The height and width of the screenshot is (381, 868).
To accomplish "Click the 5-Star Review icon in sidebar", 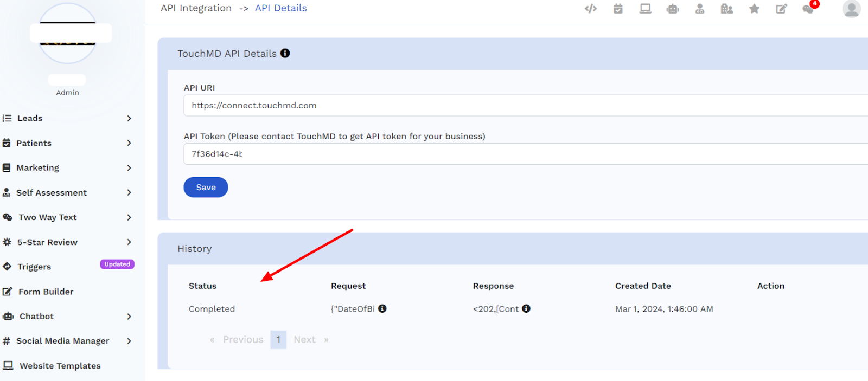I will [x=7, y=242].
